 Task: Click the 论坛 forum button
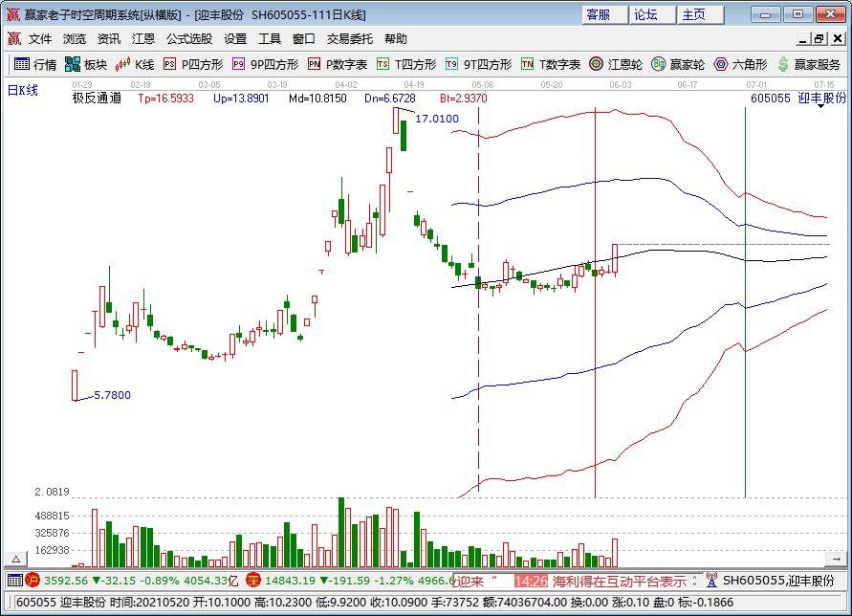pyautogui.click(x=651, y=14)
